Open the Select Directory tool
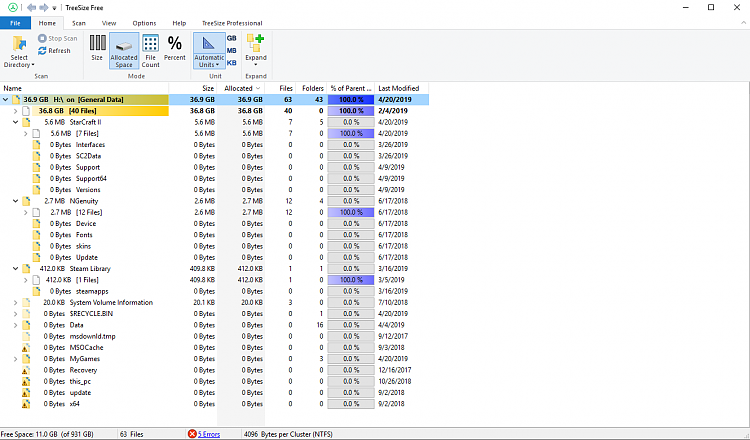 point(19,51)
